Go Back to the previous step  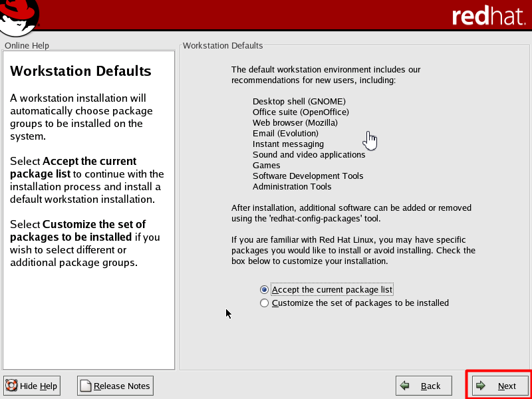tap(424, 386)
